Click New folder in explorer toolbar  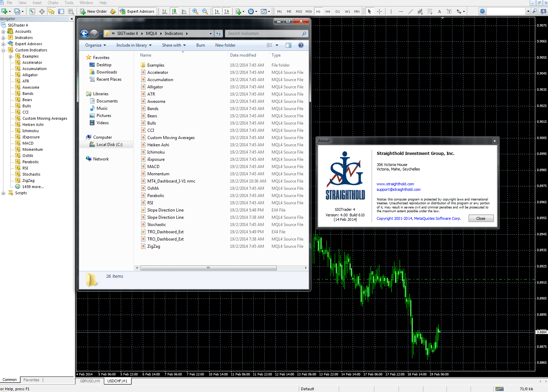(225, 45)
